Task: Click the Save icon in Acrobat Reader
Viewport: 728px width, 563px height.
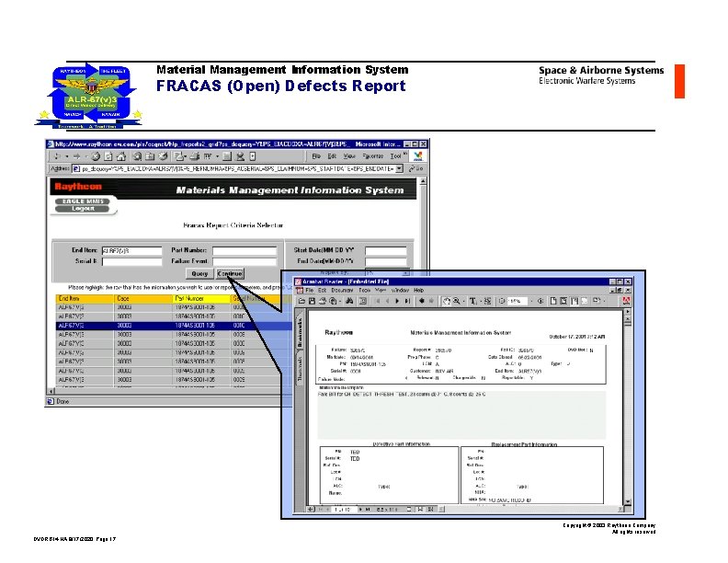Action: [x=312, y=301]
